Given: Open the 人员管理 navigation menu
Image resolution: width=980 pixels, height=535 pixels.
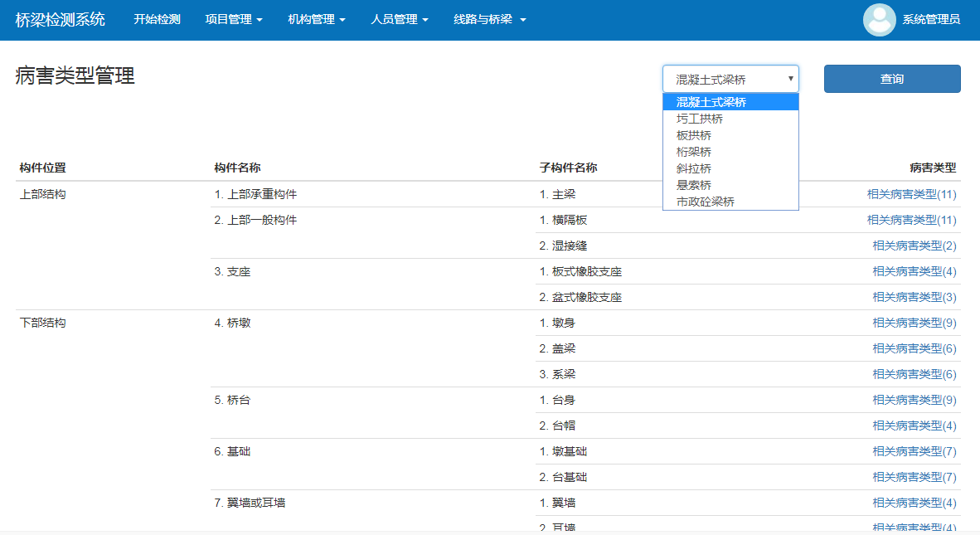Looking at the screenshot, I should 400,20.
